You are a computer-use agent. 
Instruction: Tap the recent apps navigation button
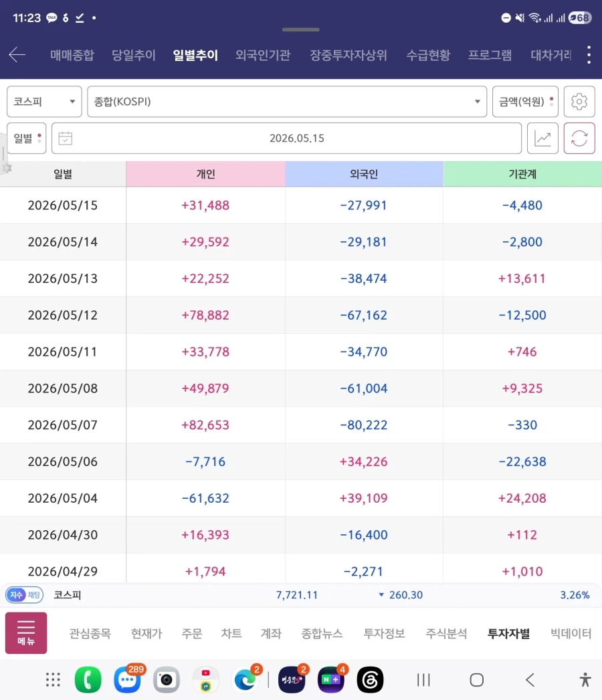point(423,680)
